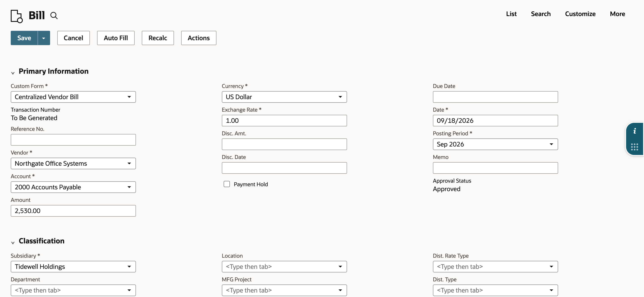
Task: Toggle the Payment Hold checkbox
Action: tap(227, 184)
